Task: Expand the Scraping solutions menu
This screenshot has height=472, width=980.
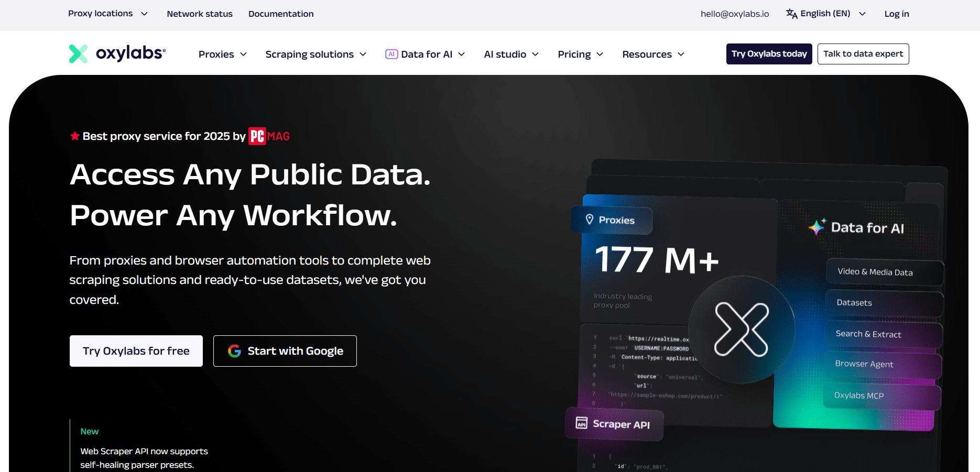Action: pyautogui.click(x=316, y=54)
